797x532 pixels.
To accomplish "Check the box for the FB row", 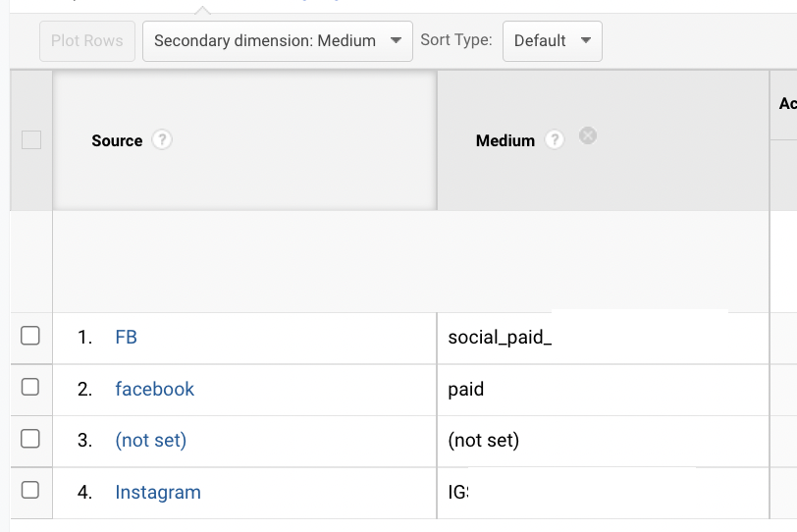I will [x=30, y=336].
